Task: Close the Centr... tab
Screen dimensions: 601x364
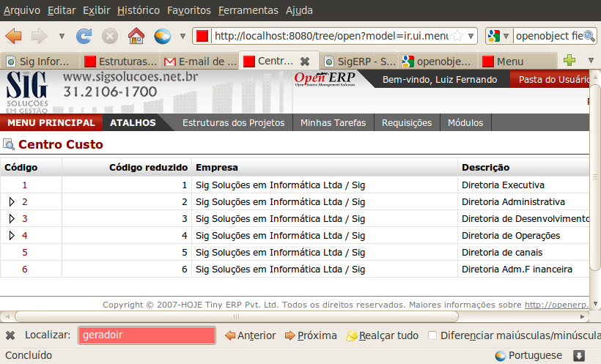Action: (x=305, y=61)
